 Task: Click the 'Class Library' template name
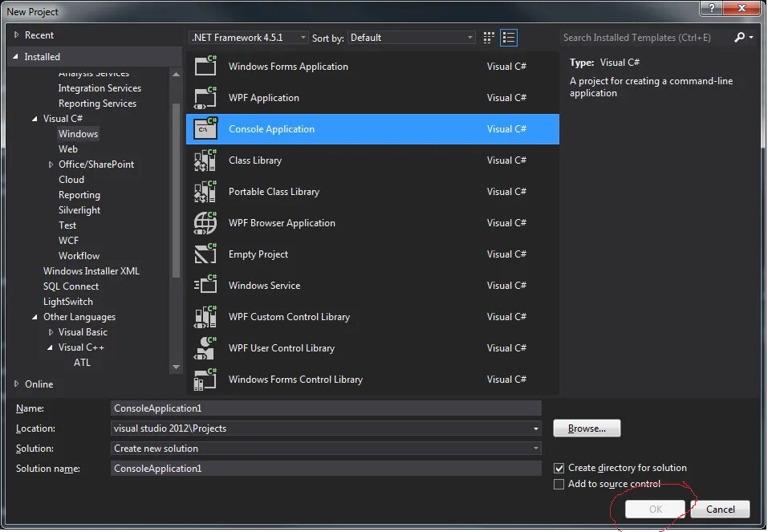[255, 160]
